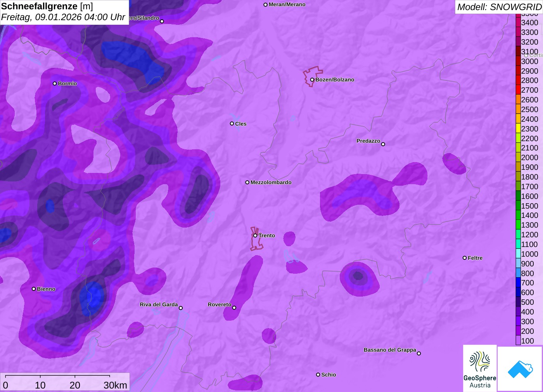Click the "900" legend value
Screen dimensions: 543x392
tap(527, 264)
